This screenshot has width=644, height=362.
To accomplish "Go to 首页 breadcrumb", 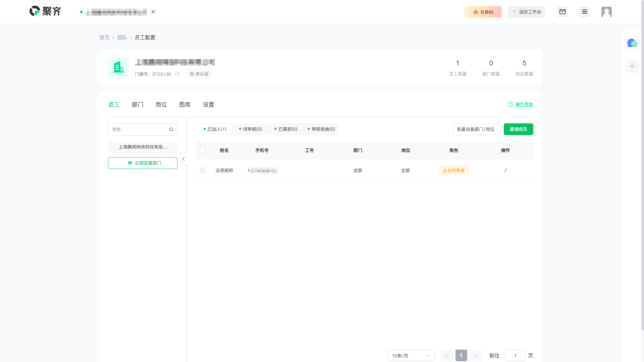I will pos(104,38).
